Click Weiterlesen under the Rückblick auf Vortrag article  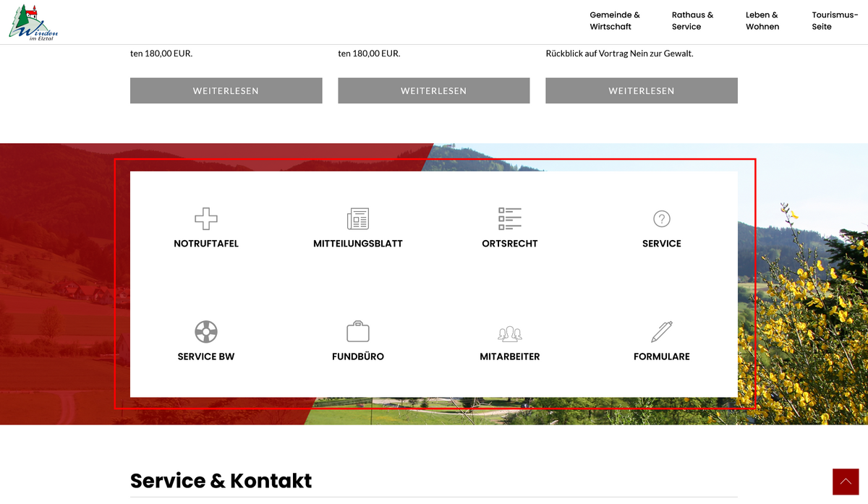coord(642,91)
